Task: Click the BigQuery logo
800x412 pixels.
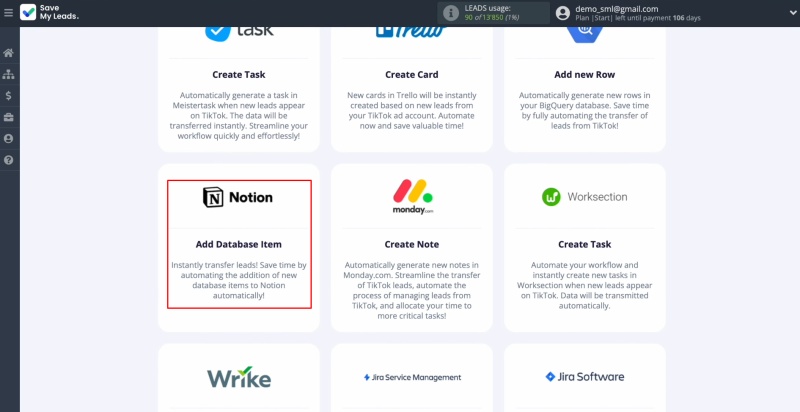Action: (x=585, y=34)
